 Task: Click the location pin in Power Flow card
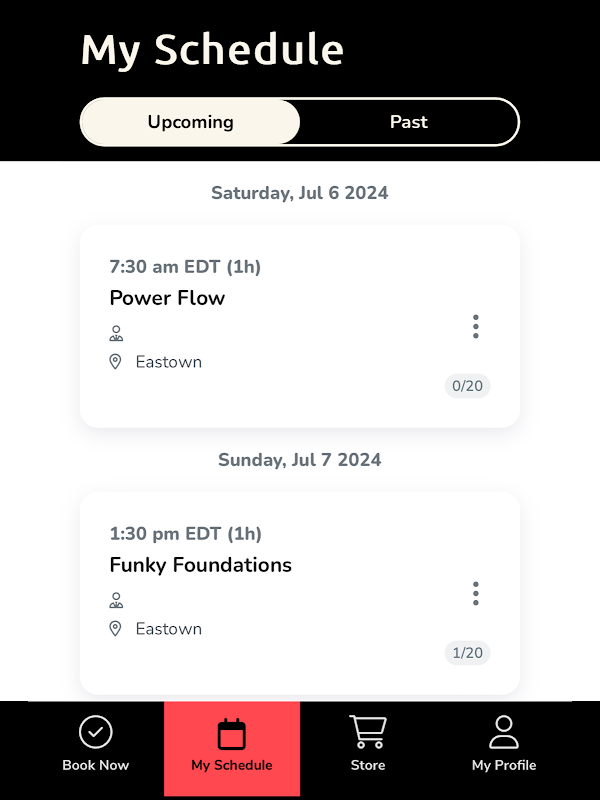pyautogui.click(x=116, y=362)
